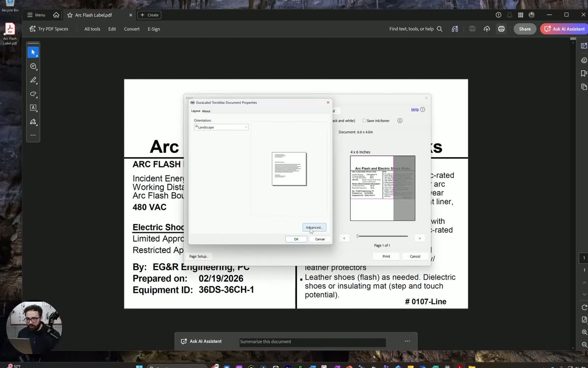Screen dimensions: 588x368
Task: Zoom in using right sidebar magnifier
Action: 584,332
